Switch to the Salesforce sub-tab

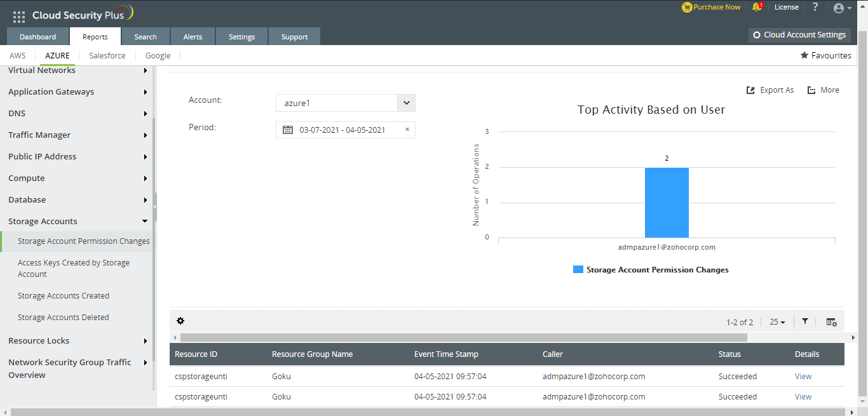click(107, 55)
